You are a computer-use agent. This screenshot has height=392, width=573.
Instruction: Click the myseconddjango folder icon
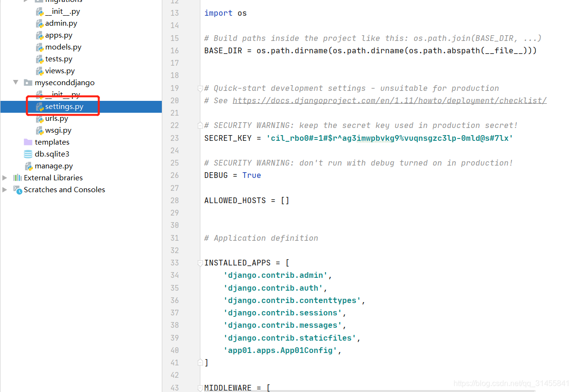(28, 83)
